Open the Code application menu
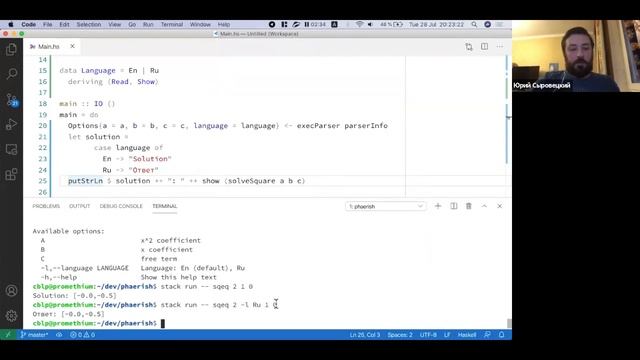Viewport: 640px width, 360px height. (29, 24)
